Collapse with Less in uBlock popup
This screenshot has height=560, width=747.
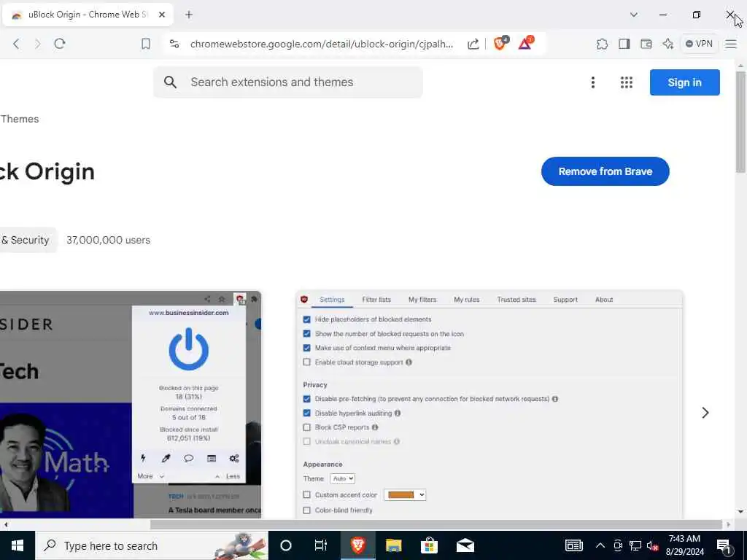point(228,476)
